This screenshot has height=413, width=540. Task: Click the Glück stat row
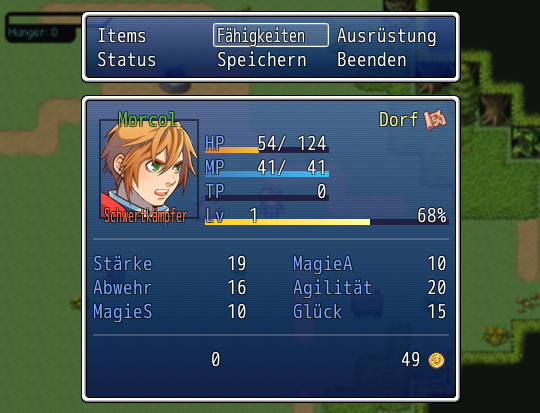pos(370,312)
